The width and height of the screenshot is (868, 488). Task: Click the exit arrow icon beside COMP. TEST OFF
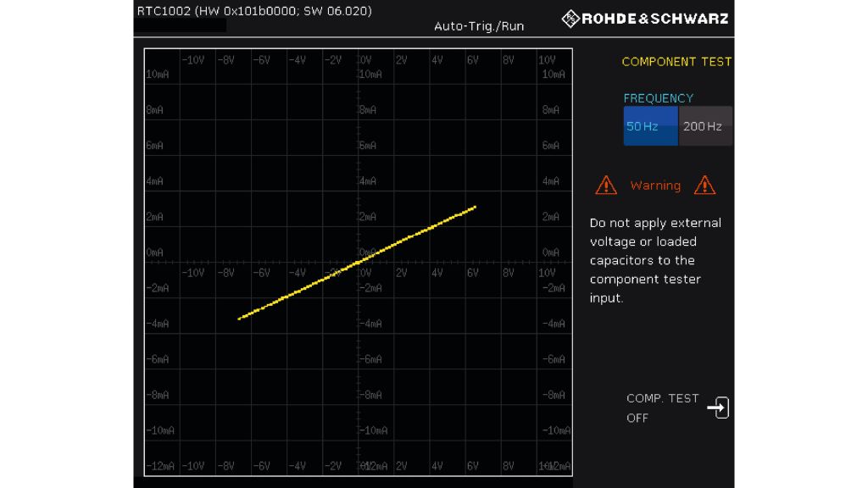click(x=717, y=408)
